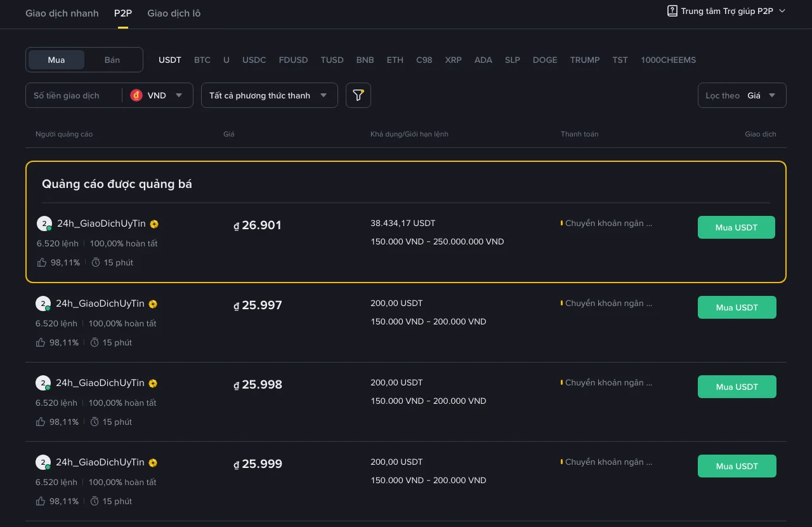Screen dimensions: 812x527
Task: Click clock icon in the promoted ad
Action: [x=96, y=262]
